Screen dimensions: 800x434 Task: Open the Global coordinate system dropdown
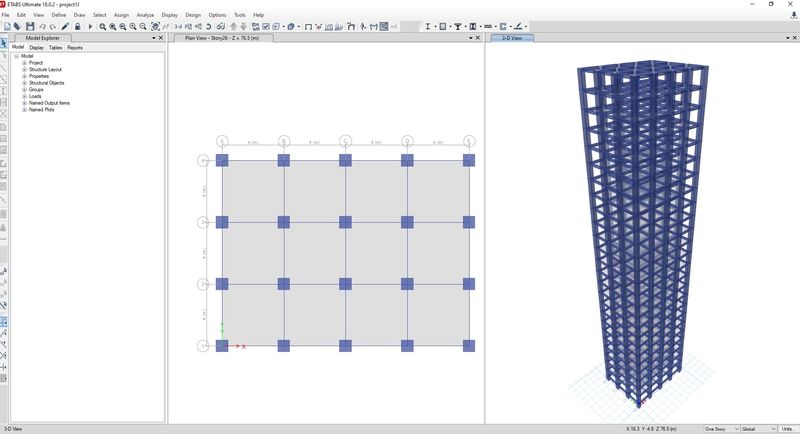(756, 429)
